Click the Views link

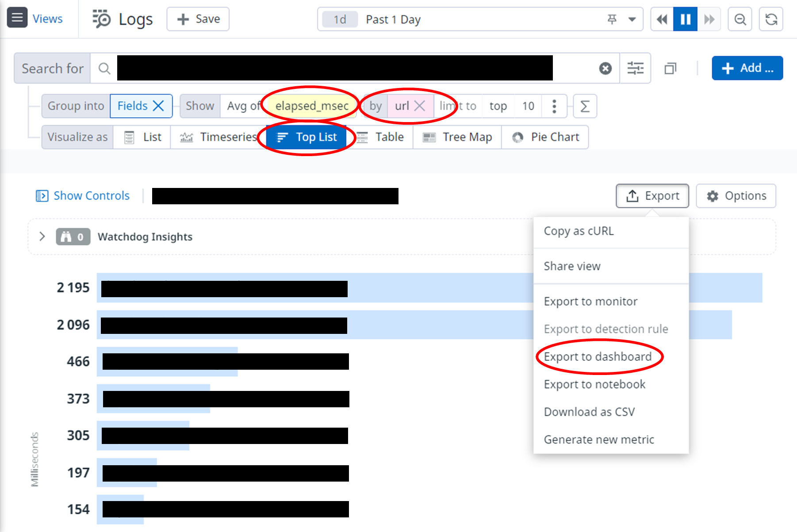tap(47, 19)
